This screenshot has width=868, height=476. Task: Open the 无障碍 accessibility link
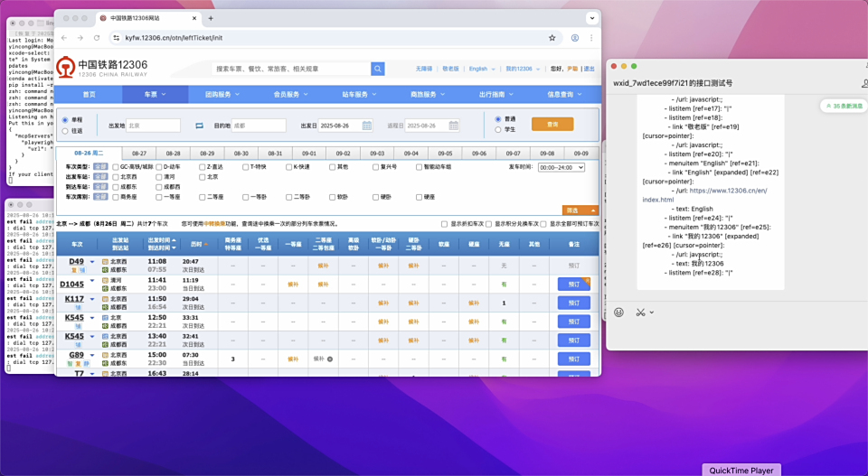tap(423, 70)
